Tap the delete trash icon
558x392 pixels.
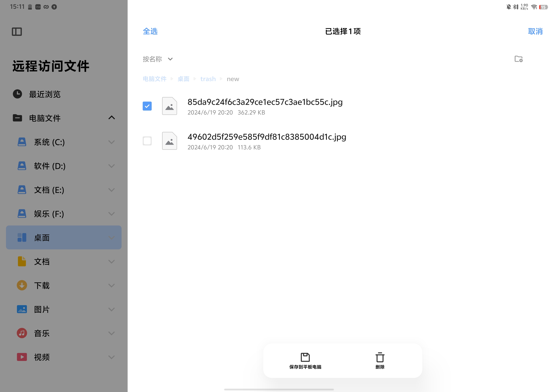[380, 357]
